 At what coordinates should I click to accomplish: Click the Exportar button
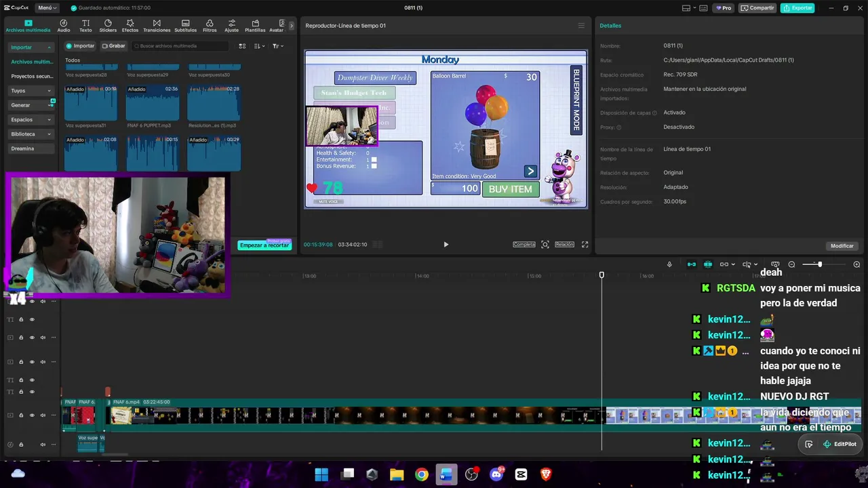point(797,8)
